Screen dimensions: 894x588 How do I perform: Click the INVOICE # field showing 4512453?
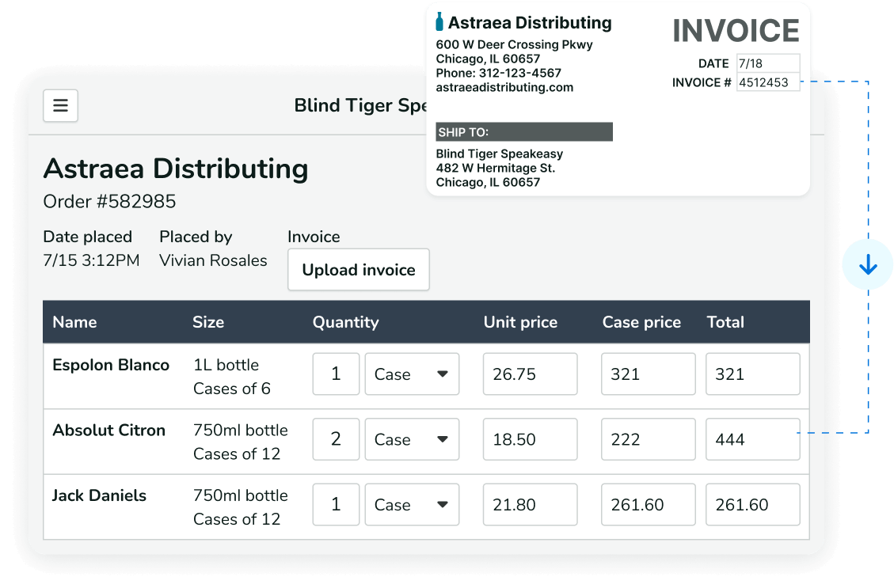(x=767, y=82)
